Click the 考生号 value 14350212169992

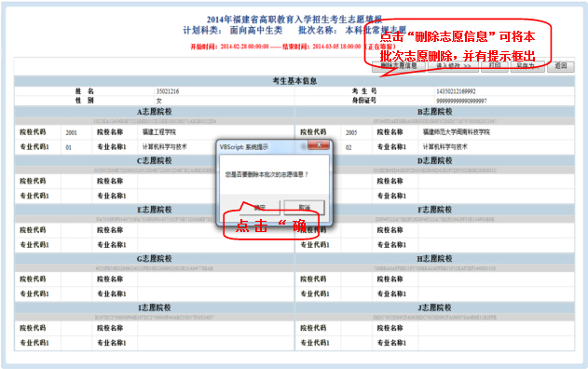click(x=456, y=91)
